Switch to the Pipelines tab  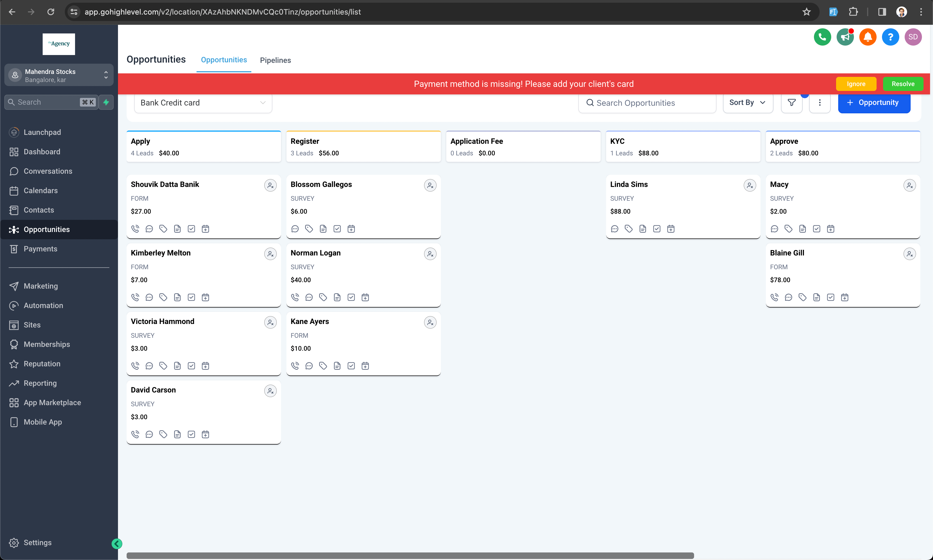point(275,60)
